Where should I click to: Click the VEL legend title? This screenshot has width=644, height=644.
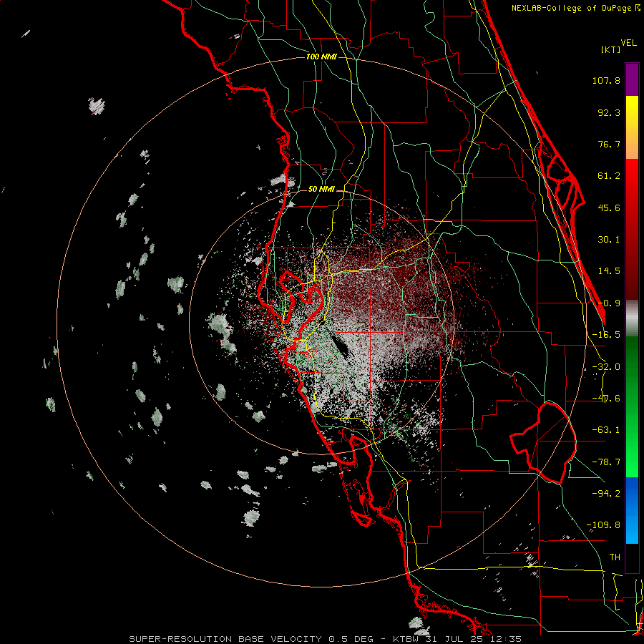click(x=628, y=43)
